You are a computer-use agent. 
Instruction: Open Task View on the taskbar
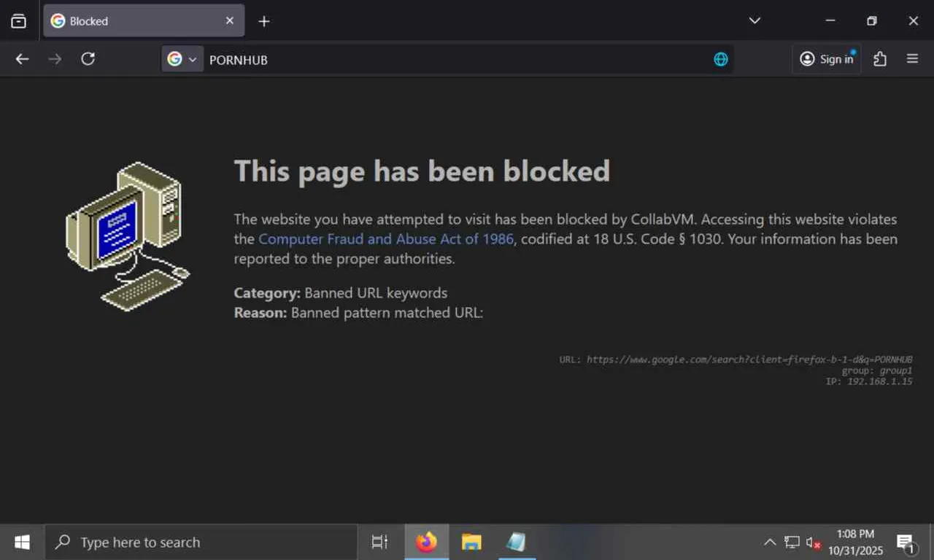point(379,542)
